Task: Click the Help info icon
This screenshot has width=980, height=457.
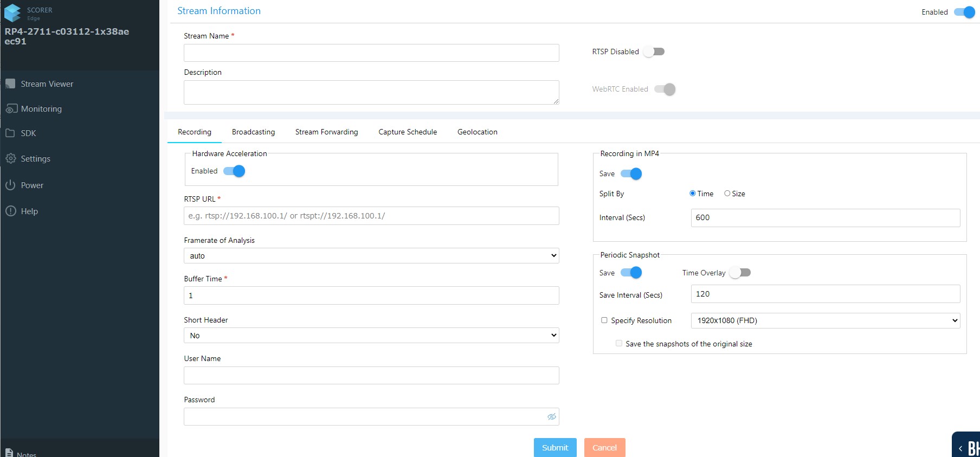Action: [x=11, y=211]
